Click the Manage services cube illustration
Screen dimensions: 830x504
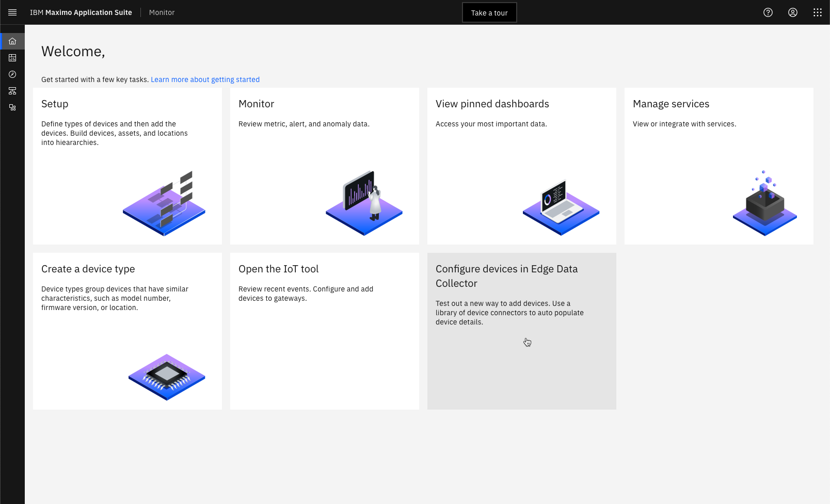coord(765,203)
